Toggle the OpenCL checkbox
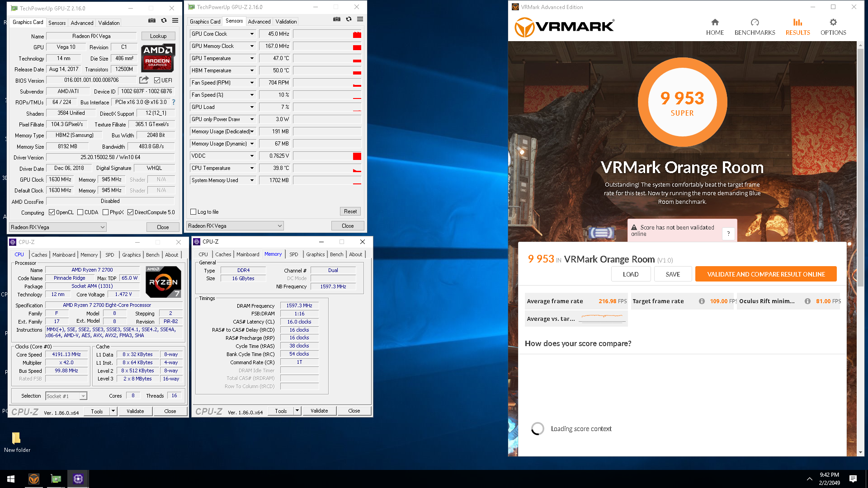The image size is (868, 488). pos(52,212)
